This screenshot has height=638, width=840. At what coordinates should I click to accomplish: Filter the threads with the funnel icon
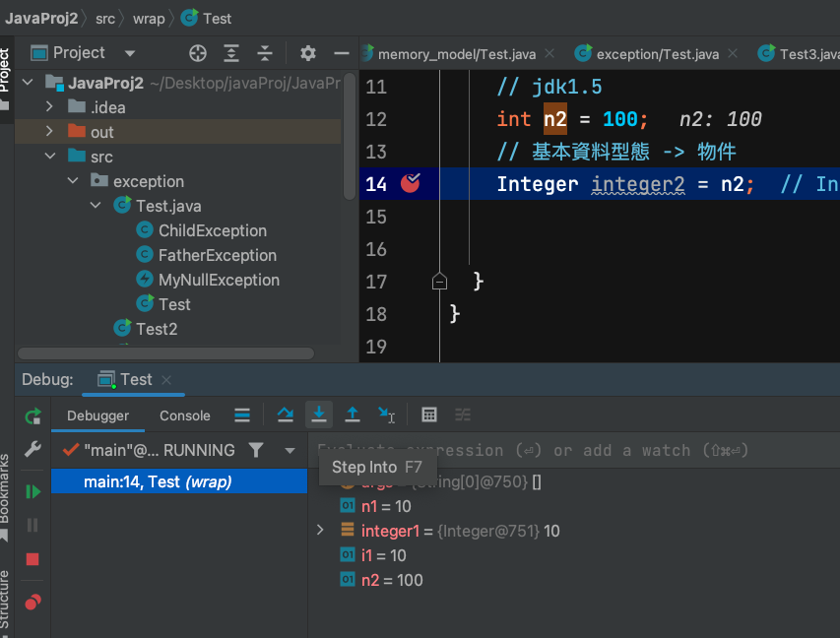click(256, 450)
